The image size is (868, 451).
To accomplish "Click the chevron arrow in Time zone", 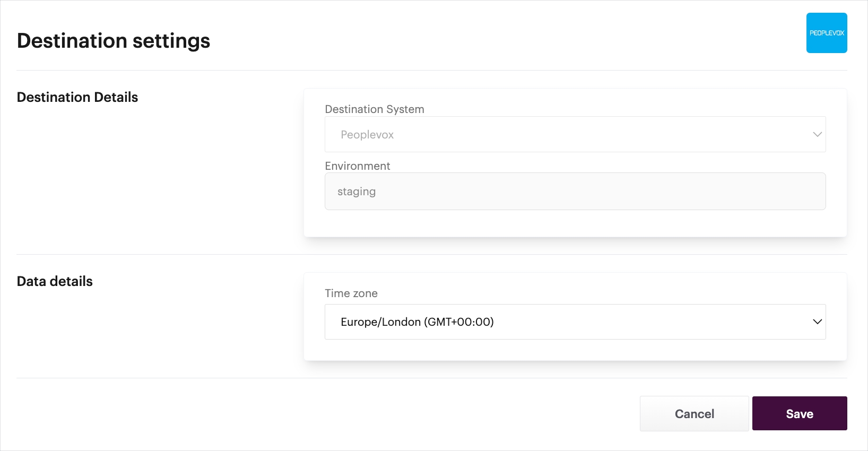I will pos(817,322).
